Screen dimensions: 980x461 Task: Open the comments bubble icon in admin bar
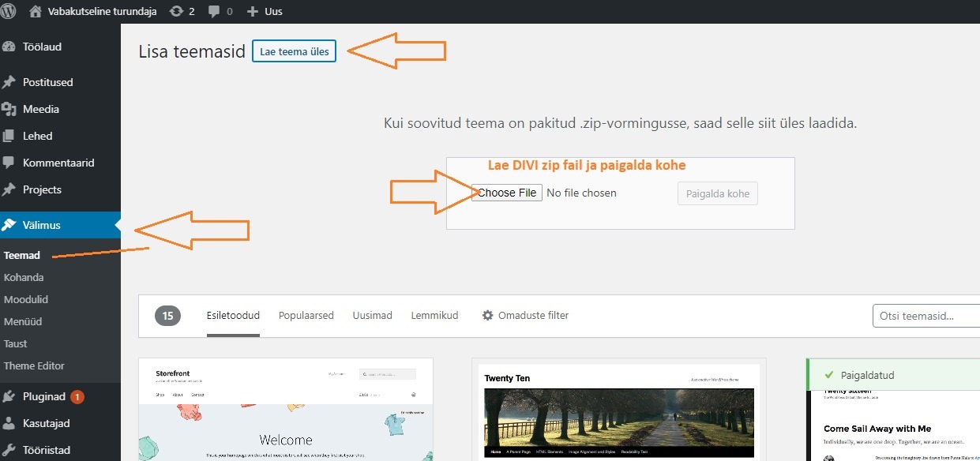click(214, 12)
